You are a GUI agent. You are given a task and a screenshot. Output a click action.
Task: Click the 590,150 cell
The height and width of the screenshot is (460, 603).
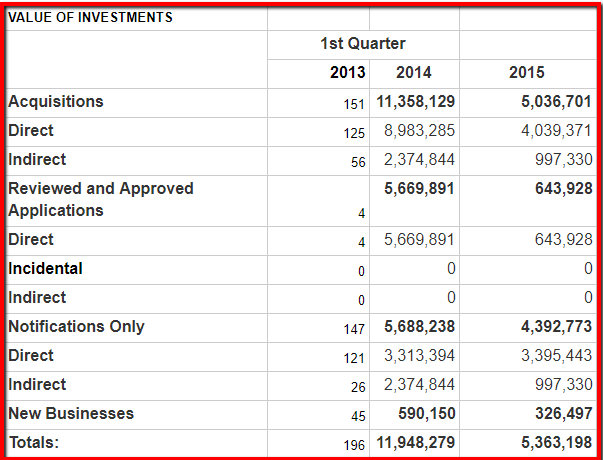[428, 413]
